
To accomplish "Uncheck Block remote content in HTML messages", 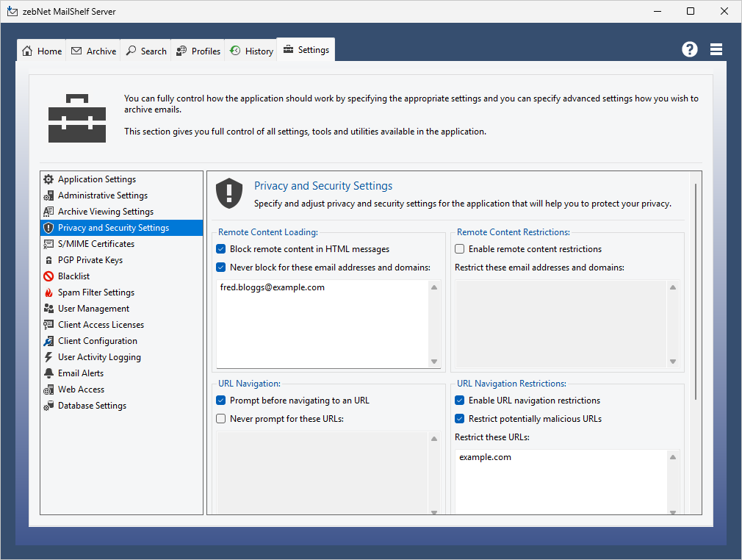I will (x=221, y=249).
